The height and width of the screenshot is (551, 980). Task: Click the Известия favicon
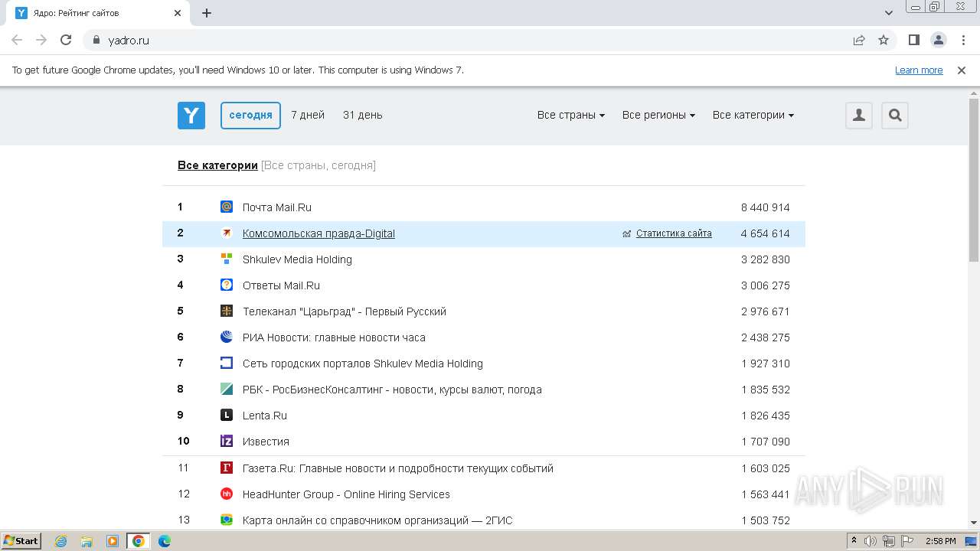tap(227, 441)
